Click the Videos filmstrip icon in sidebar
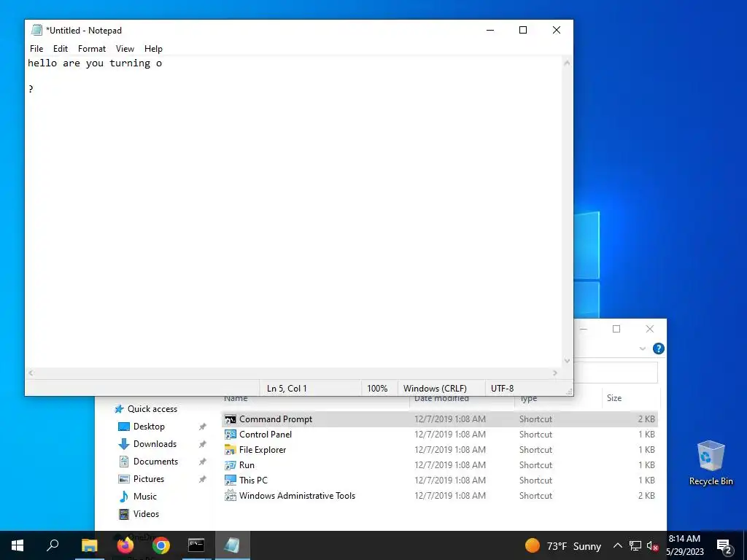 pos(124,514)
